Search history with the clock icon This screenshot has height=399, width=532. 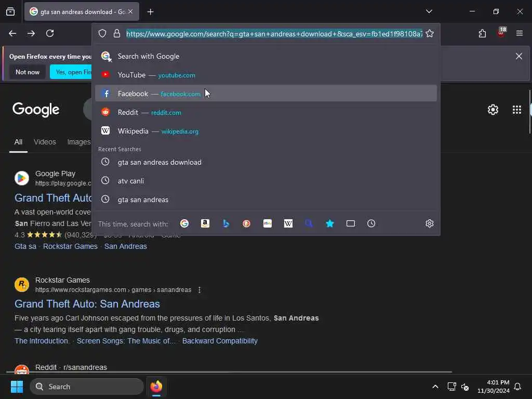[371, 223]
